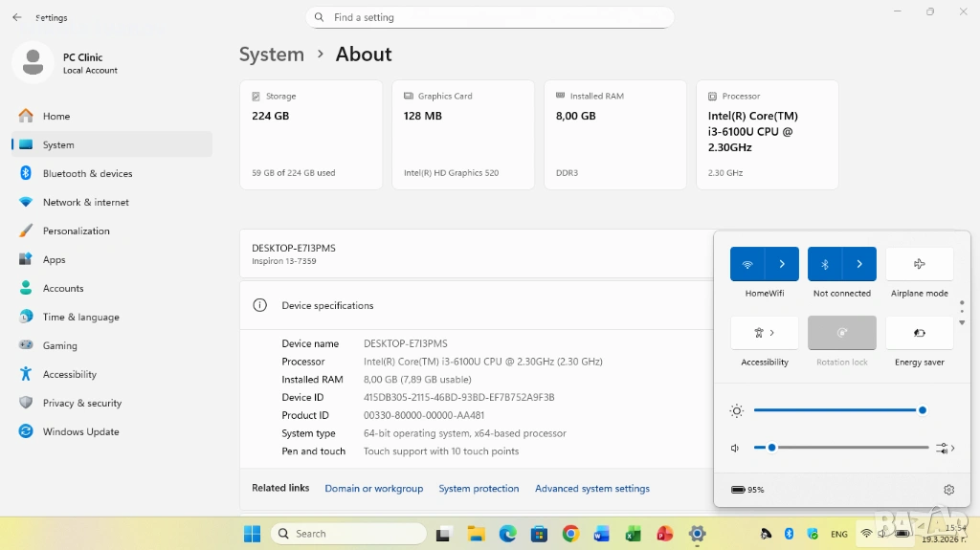Click the Windows Start button
The height and width of the screenshot is (550, 980).
252,534
